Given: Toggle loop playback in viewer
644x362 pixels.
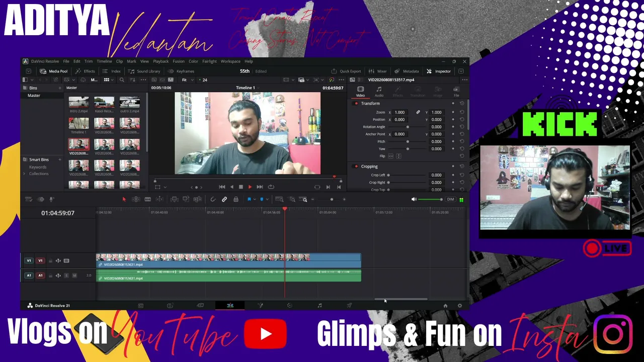Looking at the screenshot, I should 271,187.
